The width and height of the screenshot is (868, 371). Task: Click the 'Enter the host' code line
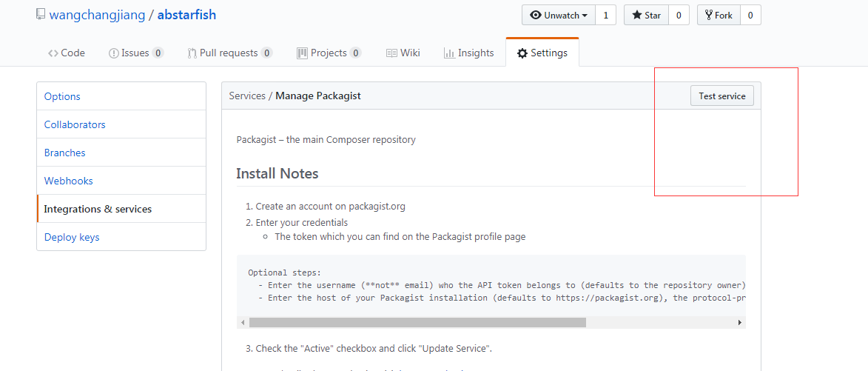[502, 298]
